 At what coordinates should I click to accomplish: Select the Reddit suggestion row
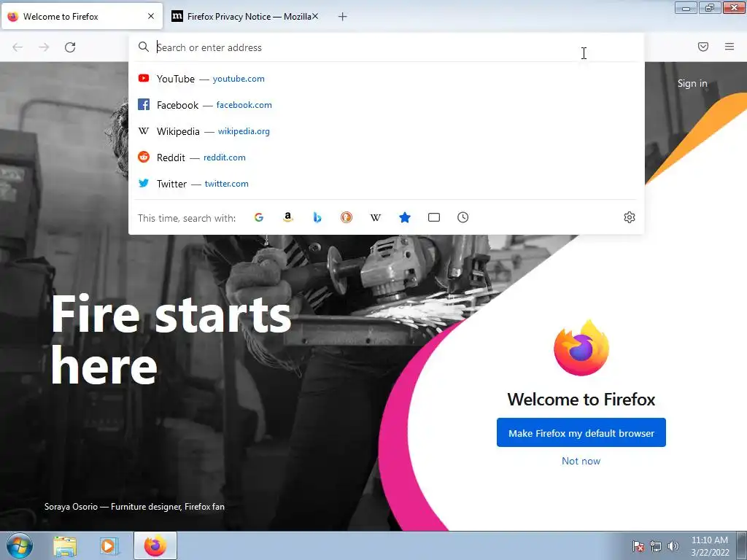[x=387, y=157]
